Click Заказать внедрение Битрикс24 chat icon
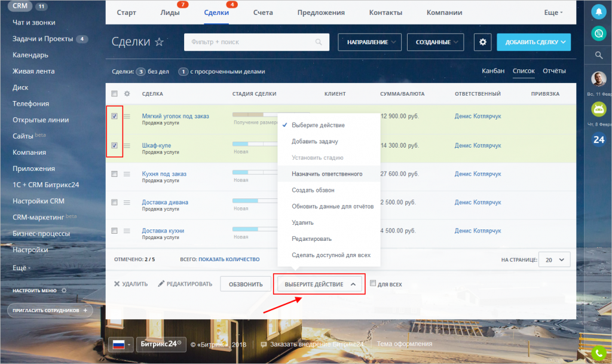Viewport: 612px width, 364px height. pyautogui.click(x=264, y=344)
